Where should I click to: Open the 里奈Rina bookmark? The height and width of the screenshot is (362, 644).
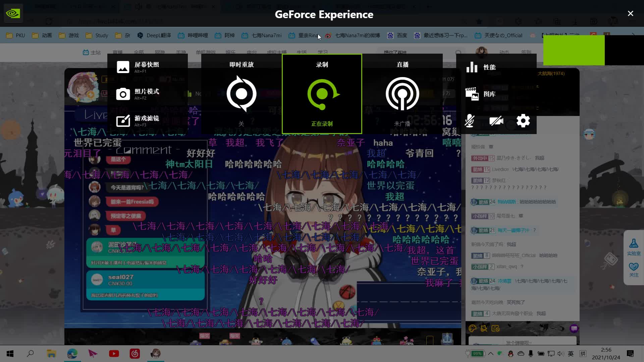coord(304,36)
